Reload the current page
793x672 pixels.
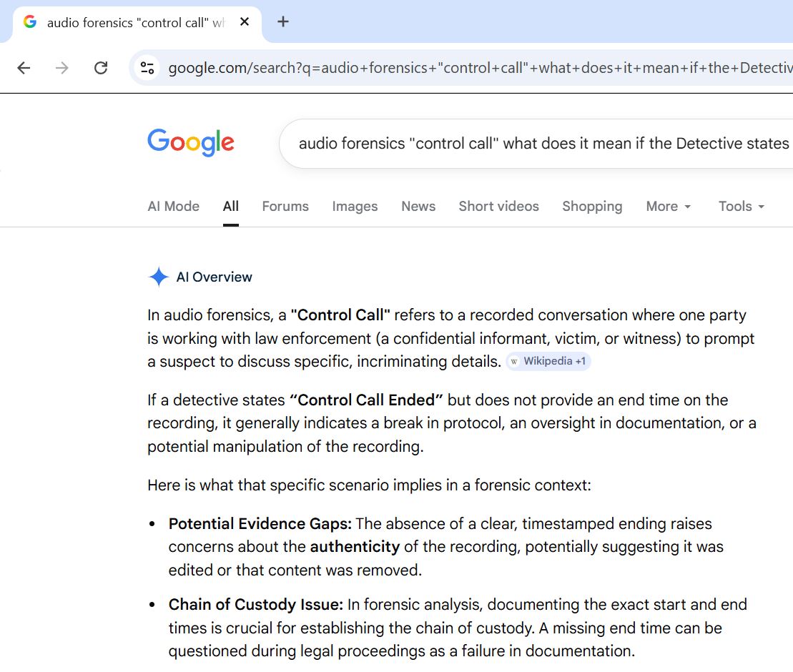click(101, 68)
